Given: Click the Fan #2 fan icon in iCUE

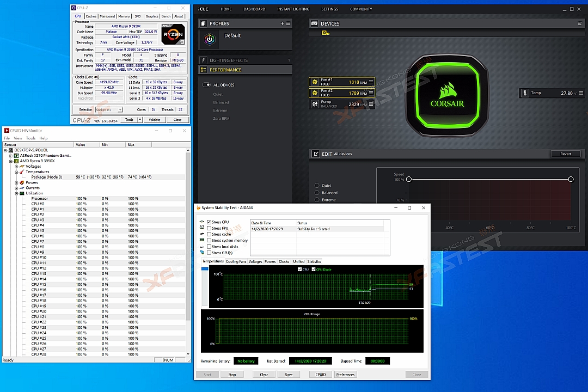Looking at the screenshot, I should pos(315,93).
